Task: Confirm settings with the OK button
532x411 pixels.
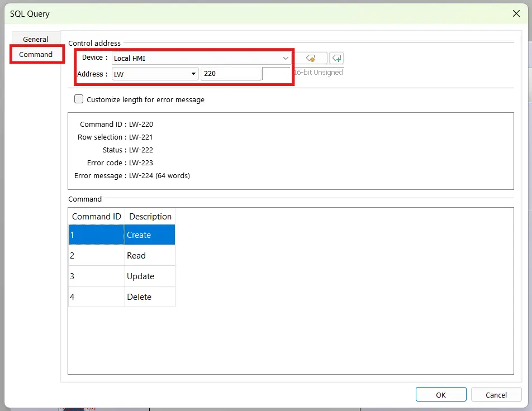Action: 440,394
